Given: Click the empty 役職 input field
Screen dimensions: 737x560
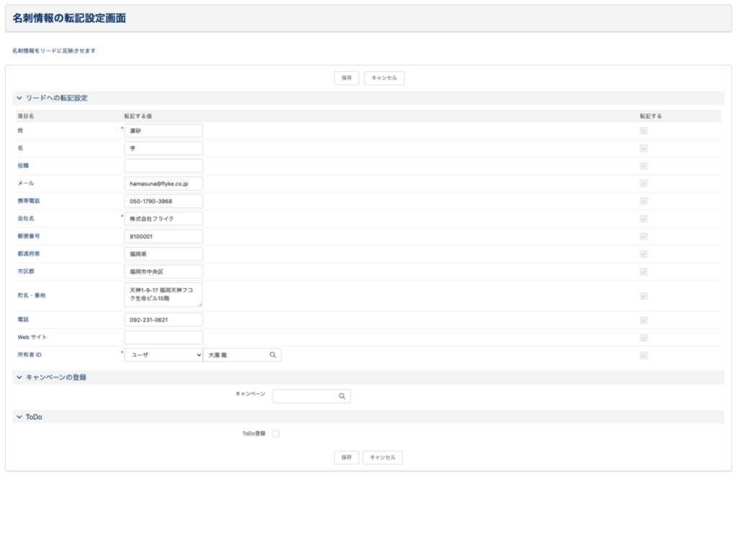Looking at the screenshot, I should pos(163,166).
